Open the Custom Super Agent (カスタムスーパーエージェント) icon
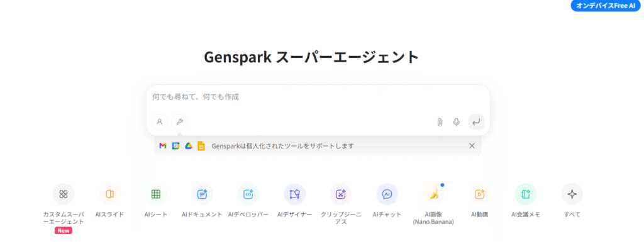 [64, 194]
